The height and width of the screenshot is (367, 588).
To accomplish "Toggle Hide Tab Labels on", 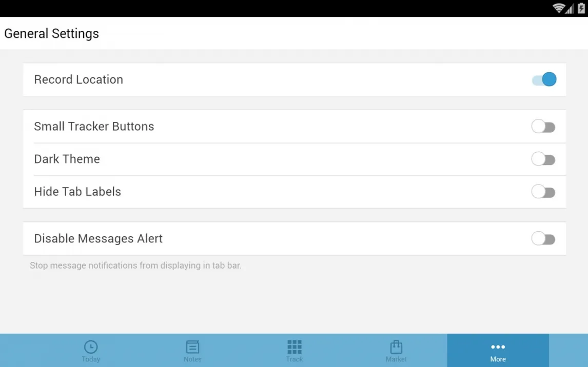I will click(543, 192).
